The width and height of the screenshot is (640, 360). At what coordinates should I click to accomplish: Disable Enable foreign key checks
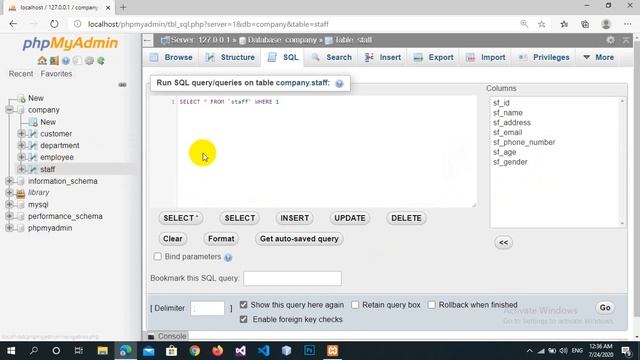click(x=244, y=319)
